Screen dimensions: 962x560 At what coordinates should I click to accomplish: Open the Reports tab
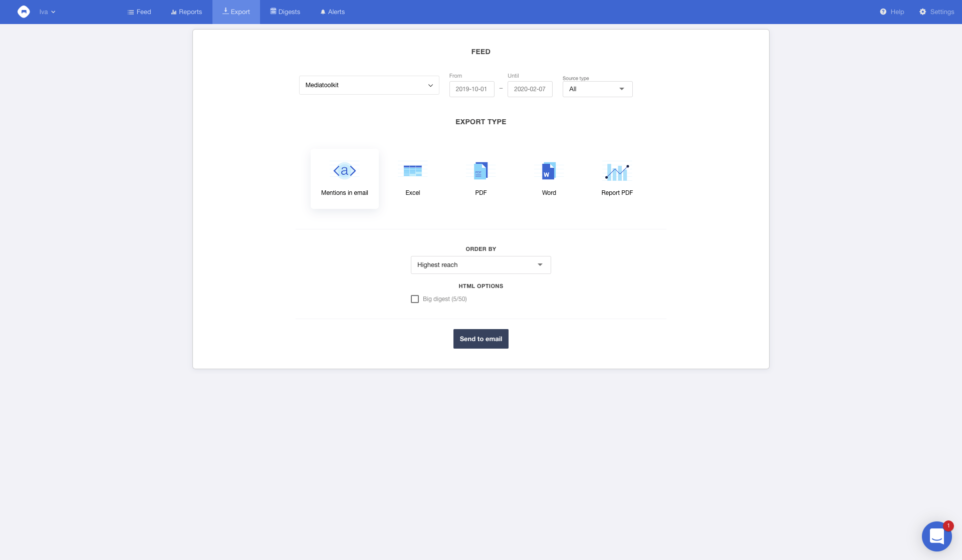point(186,12)
